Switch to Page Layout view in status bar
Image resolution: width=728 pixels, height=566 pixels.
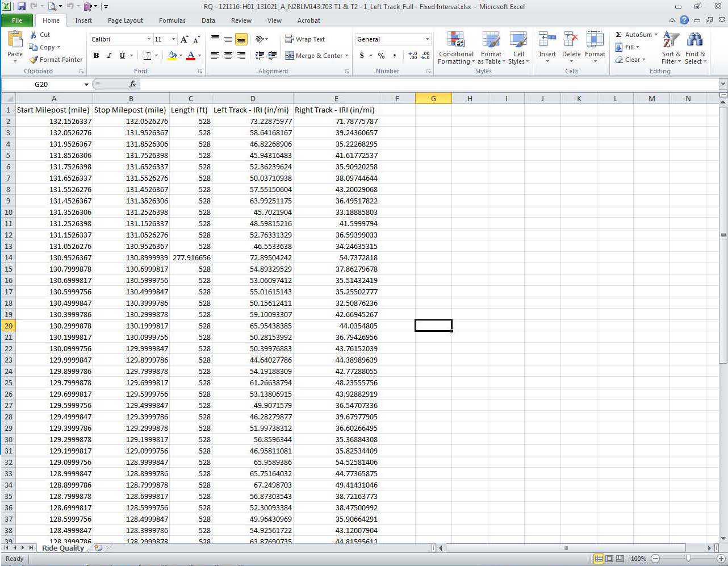[x=609, y=559]
